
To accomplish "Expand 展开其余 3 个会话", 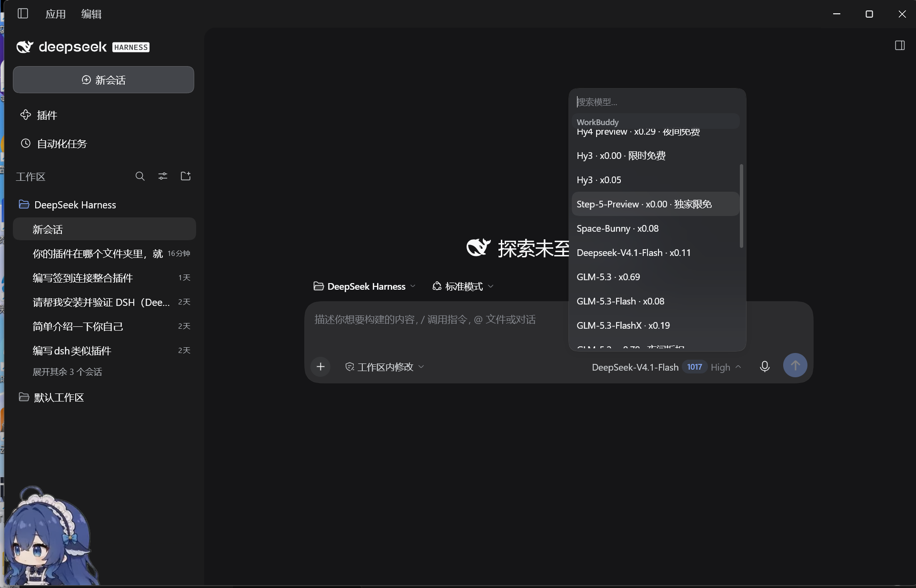I will (x=67, y=372).
